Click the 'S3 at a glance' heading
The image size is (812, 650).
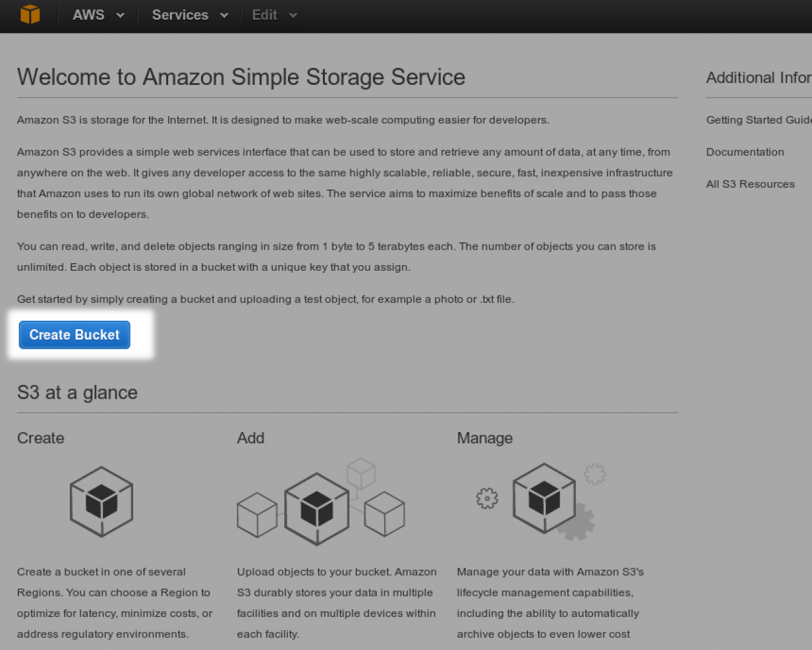(77, 393)
